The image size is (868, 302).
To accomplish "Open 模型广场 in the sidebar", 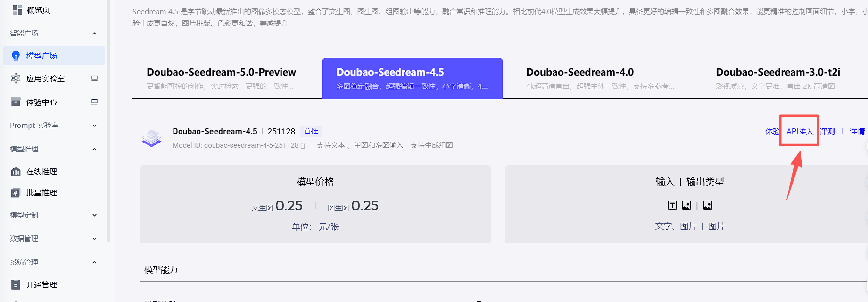I will coord(41,56).
